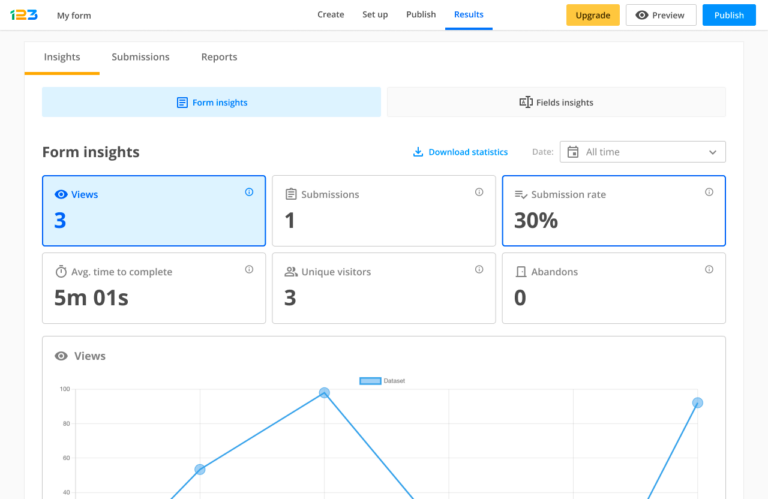Click the text-cursor icon in Fields insights

click(x=526, y=102)
